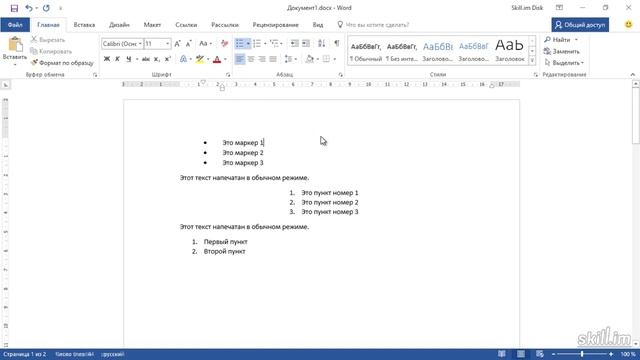This screenshot has width=640, height=360.
Task: Save the document with the floppy disk icon
Action: [14, 8]
